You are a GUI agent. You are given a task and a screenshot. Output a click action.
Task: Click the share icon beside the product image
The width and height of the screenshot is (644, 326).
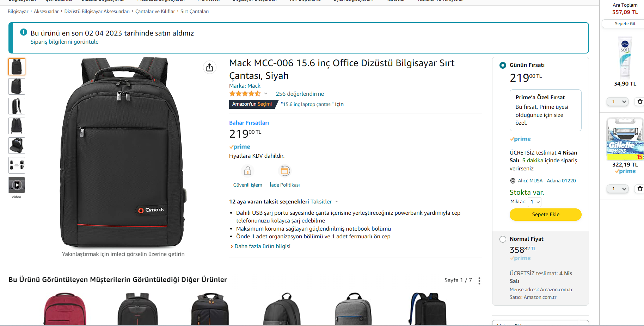click(x=210, y=67)
